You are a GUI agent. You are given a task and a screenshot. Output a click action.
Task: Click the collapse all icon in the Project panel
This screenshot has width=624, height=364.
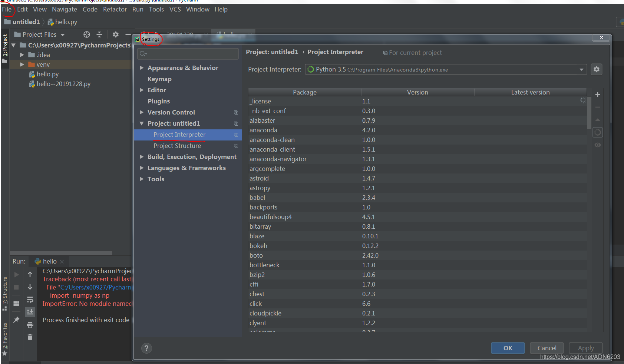click(x=99, y=34)
